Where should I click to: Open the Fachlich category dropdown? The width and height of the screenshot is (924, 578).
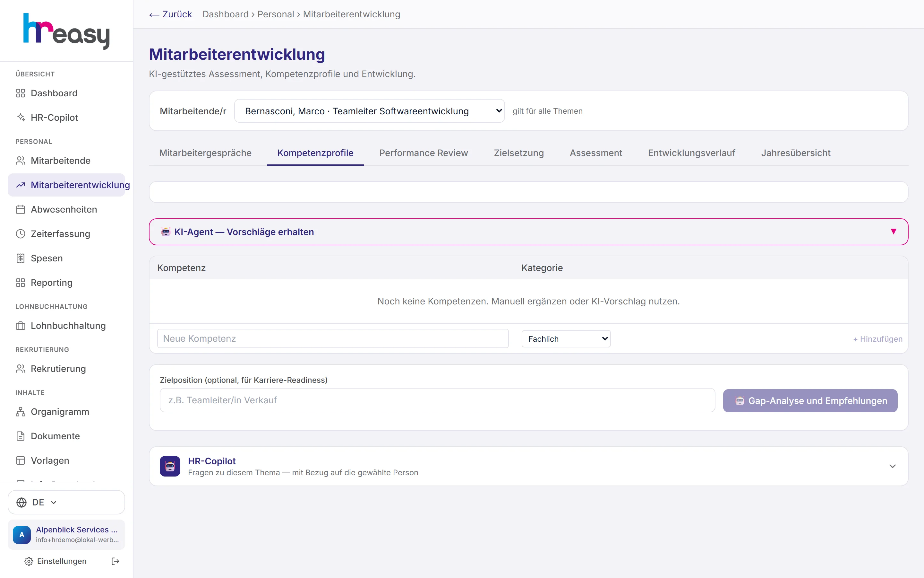[566, 339]
